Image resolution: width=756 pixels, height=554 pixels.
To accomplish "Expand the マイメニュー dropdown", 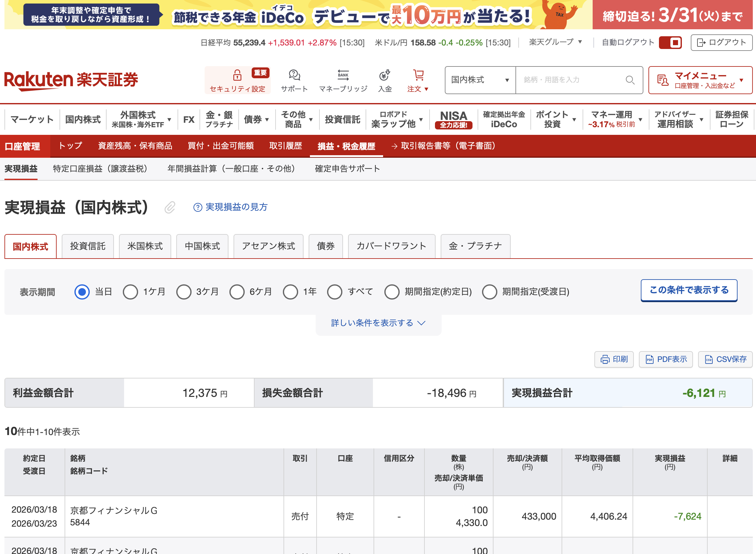I will pyautogui.click(x=700, y=80).
